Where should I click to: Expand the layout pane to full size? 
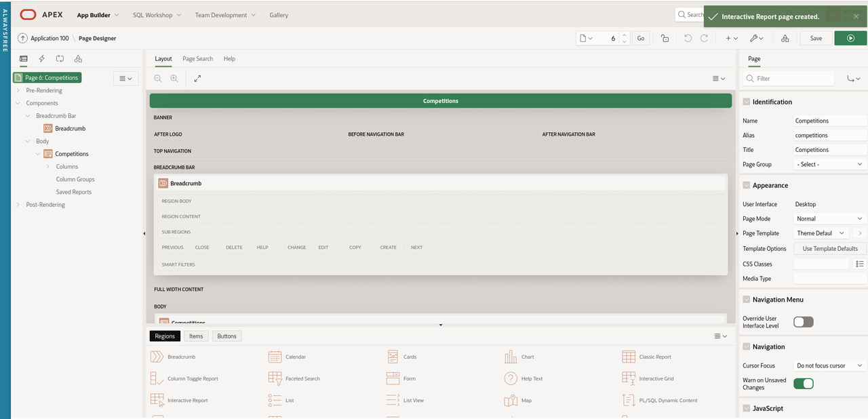click(x=197, y=79)
